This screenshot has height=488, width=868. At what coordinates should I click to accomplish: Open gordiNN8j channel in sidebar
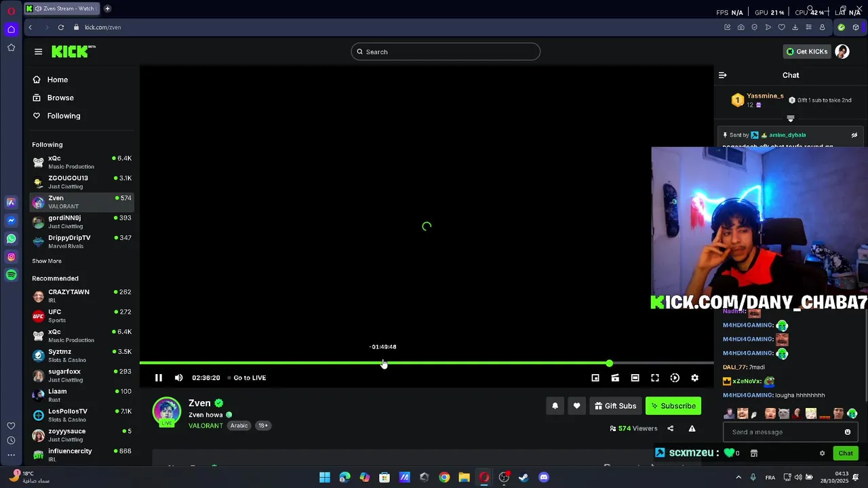(82, 222)
